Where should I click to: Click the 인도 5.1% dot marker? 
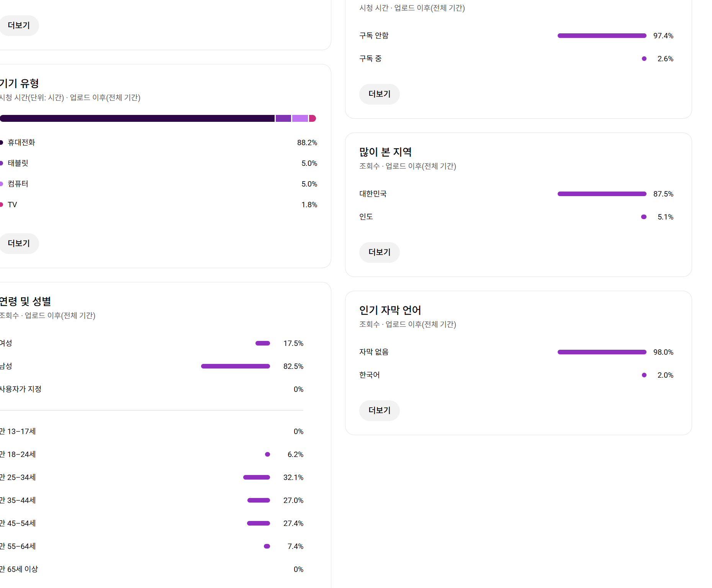coord(644,217)
